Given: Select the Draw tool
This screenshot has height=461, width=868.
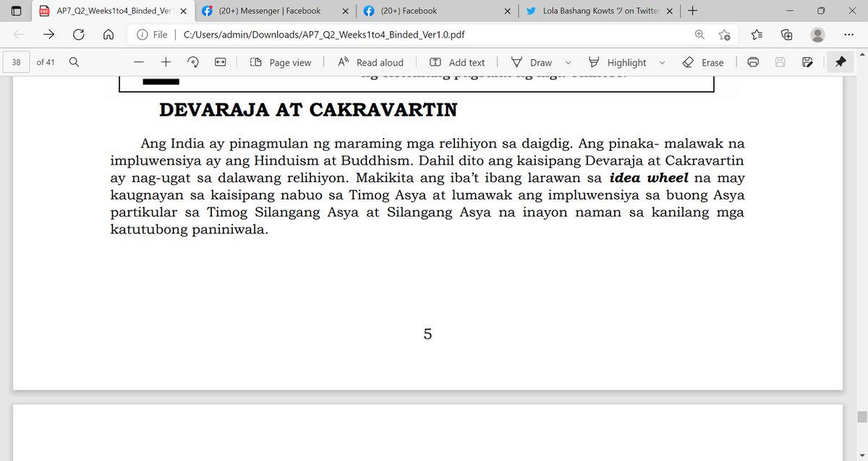Looking at the screenshot, I should pyautogui.click(x=532, y=62).
